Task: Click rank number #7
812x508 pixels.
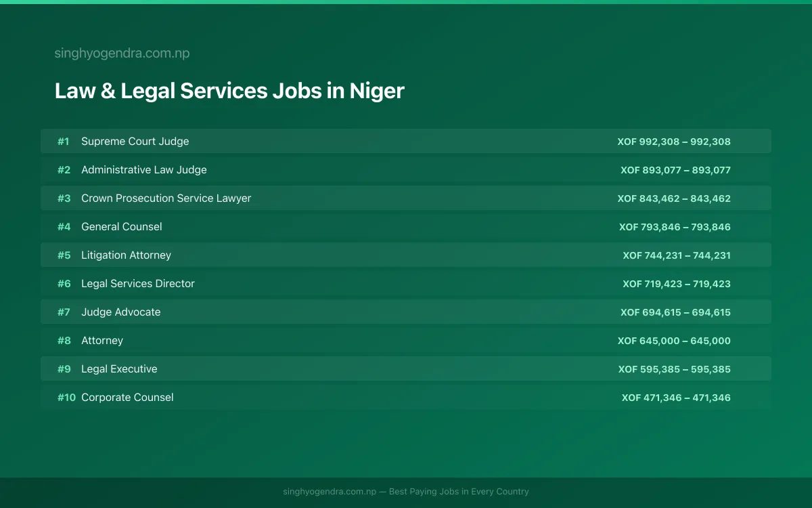Action: click(64, 312)
